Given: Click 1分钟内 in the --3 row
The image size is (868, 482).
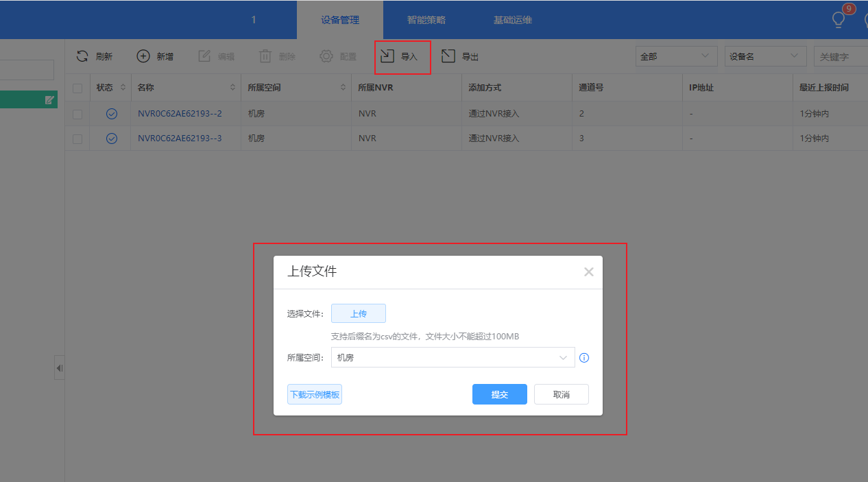Looking at the screenshot, I should (x=815, y=138).
